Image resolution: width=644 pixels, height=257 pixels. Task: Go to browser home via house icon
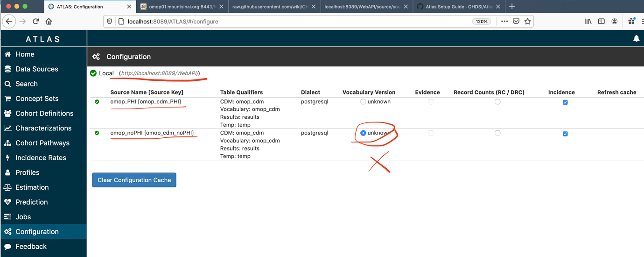pyautogui.click(x=49, y=21)
